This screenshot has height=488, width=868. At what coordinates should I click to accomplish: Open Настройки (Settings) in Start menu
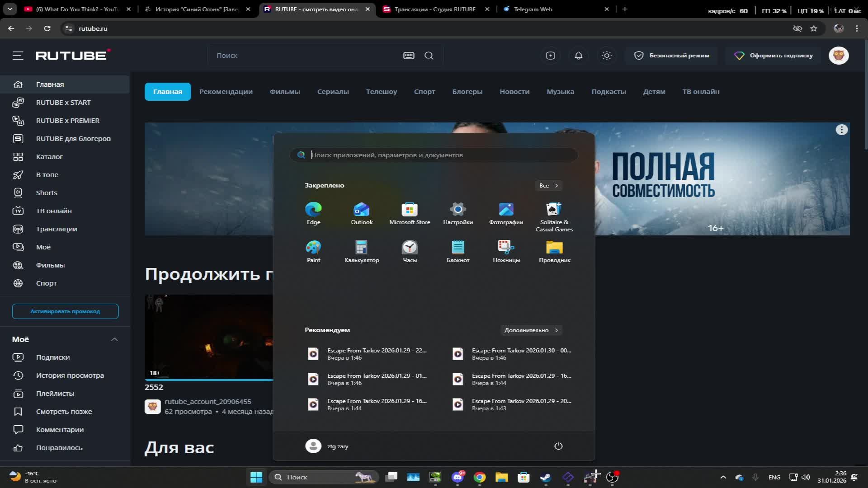tap(458, 213)
